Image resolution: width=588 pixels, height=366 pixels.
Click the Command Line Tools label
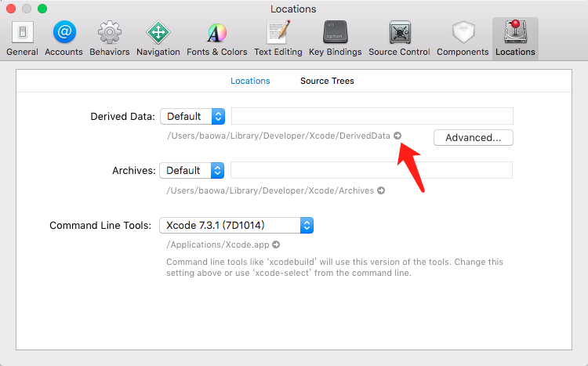point(100,225)
